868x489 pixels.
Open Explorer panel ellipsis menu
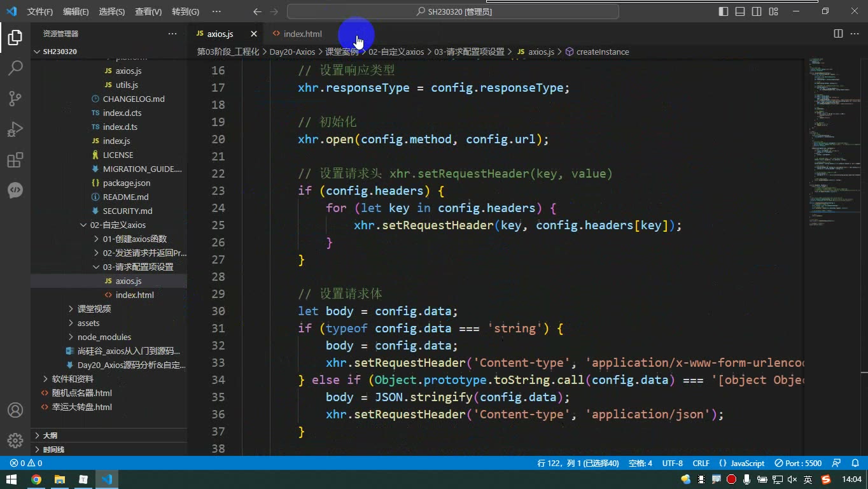(x=172, y=34)
